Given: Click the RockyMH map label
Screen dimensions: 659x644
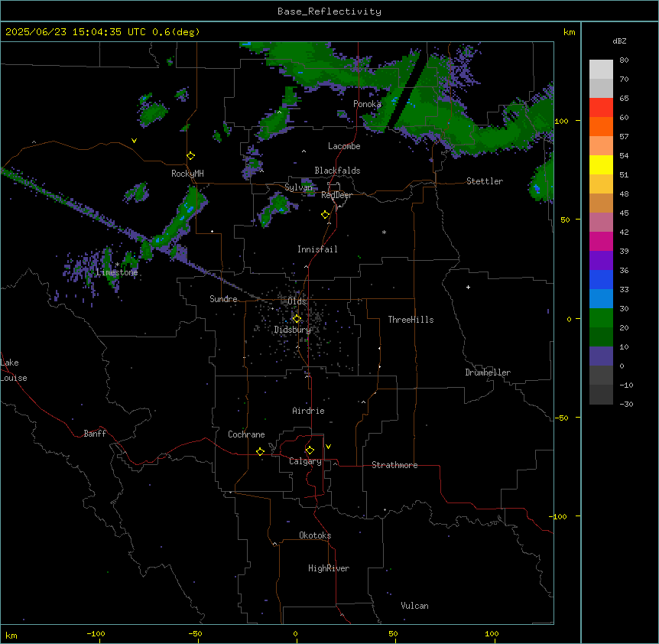Looking at the screenshot, I should point(187,174).
